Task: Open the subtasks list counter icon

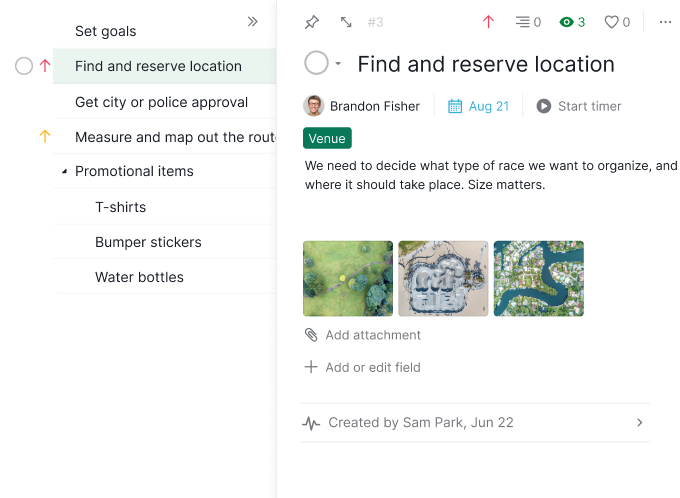Action: click(523, 22)
